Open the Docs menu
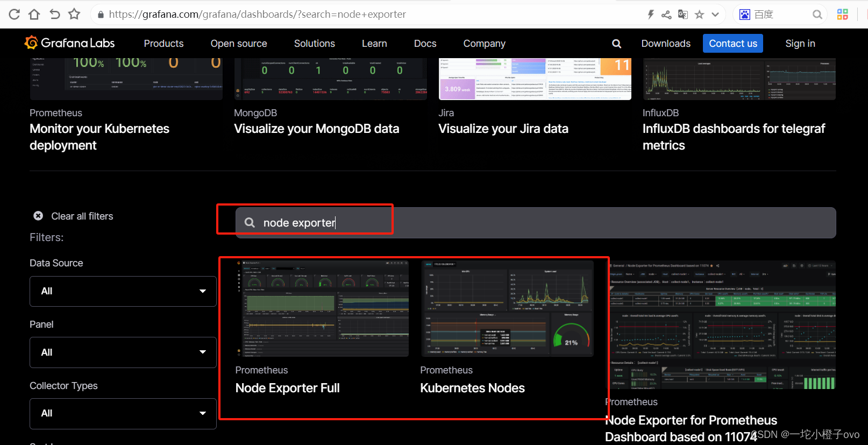This screenshot has width=868, height=445. click(x=425, y=44)
